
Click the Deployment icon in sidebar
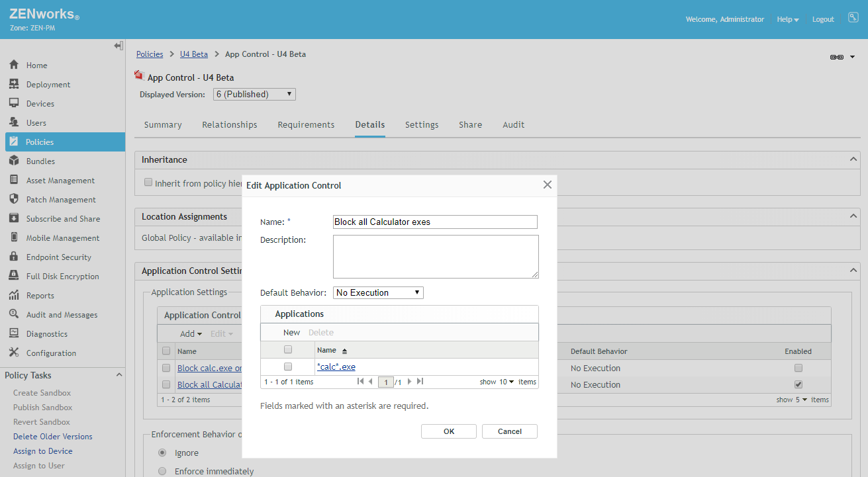tap(13, 84)
